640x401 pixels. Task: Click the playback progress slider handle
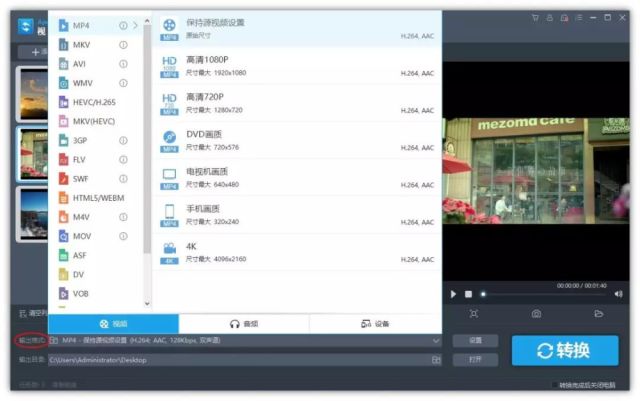point(483,294)
